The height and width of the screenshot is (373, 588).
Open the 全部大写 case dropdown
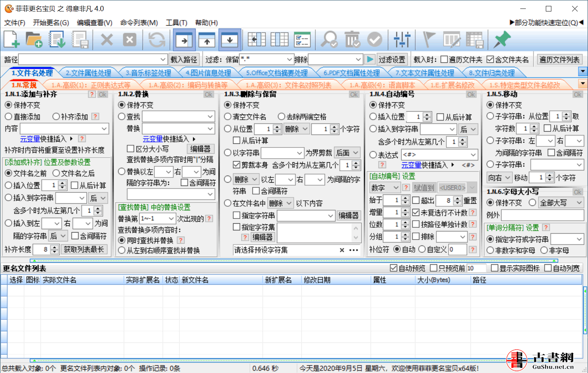(x=561, y=203)
